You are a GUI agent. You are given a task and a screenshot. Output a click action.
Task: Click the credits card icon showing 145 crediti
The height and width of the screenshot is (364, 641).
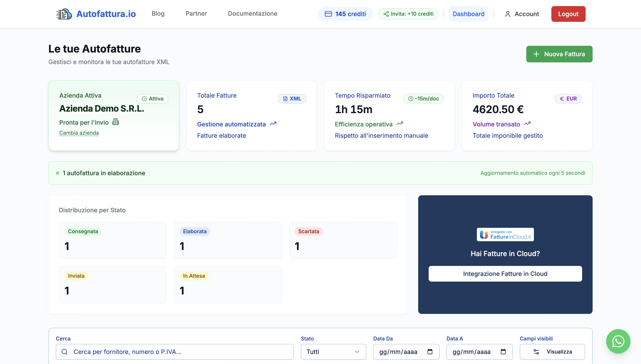click(x=328, y=14)
